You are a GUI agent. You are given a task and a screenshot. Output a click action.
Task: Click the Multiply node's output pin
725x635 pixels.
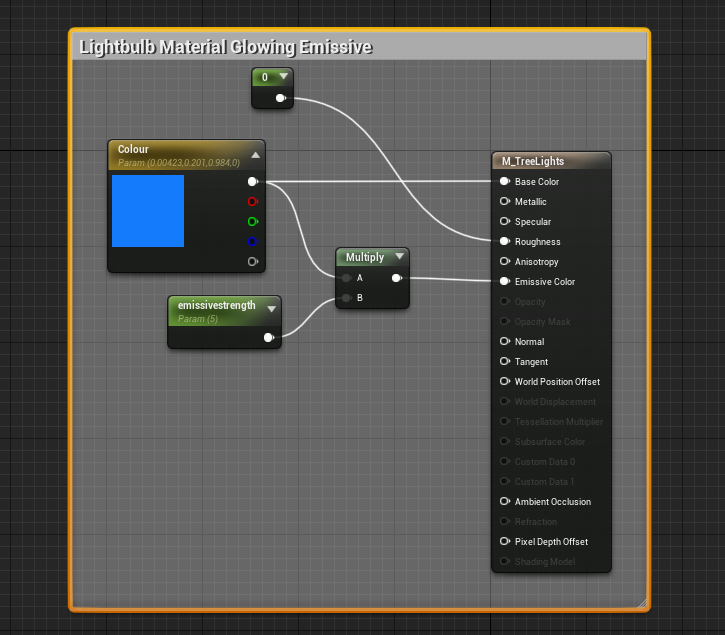(397, 278)
